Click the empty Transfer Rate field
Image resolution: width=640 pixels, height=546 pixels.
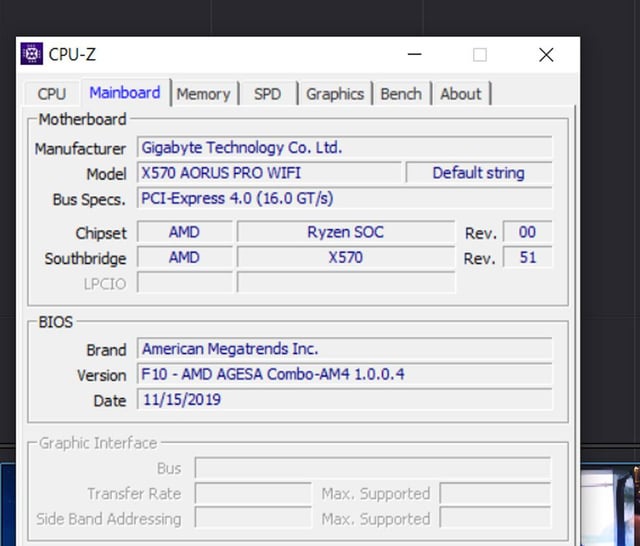(253, 493)
